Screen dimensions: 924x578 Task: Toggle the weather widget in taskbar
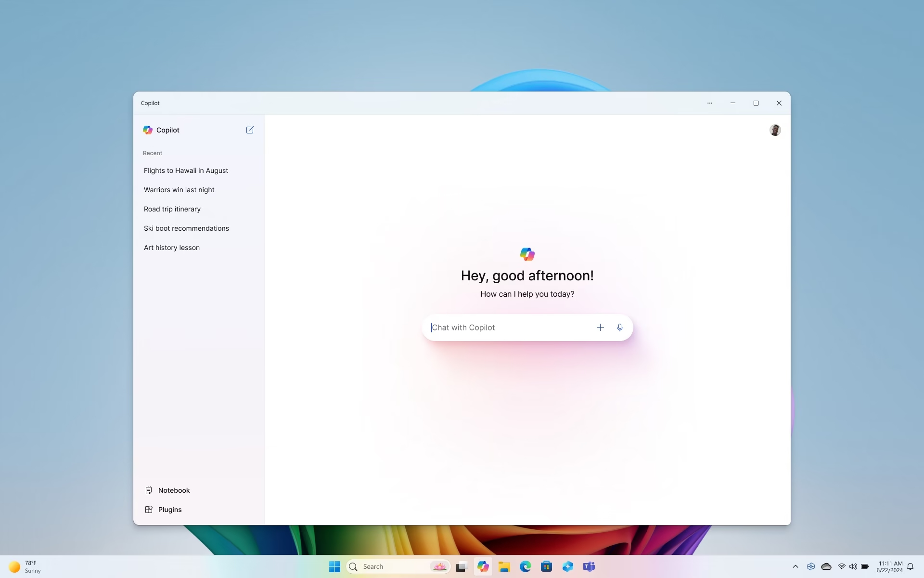(23, 566)
